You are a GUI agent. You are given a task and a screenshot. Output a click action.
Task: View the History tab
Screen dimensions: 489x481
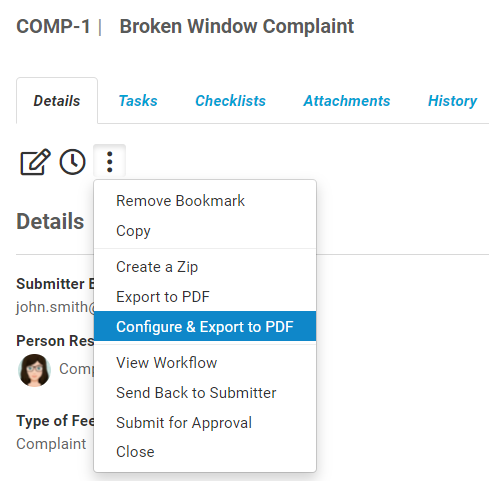[x=452, y=101]
